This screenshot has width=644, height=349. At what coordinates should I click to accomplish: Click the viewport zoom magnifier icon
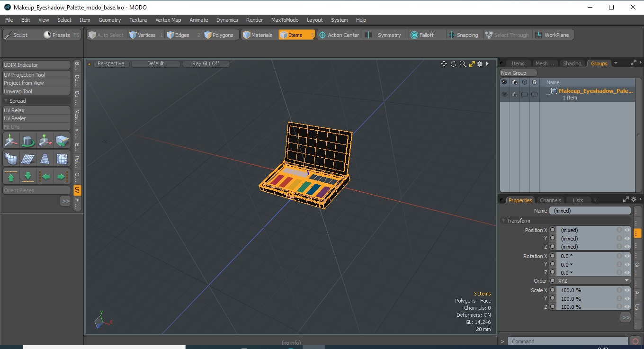[x=463, y=64]
